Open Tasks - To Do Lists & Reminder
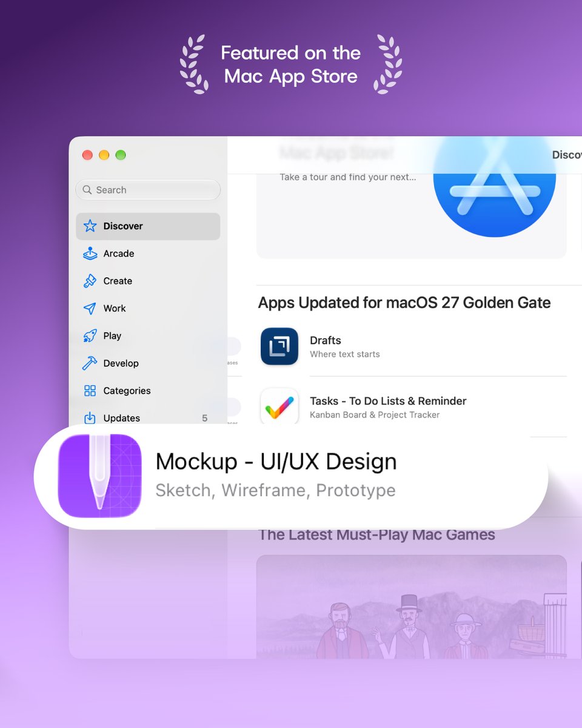 click(388, 401)
